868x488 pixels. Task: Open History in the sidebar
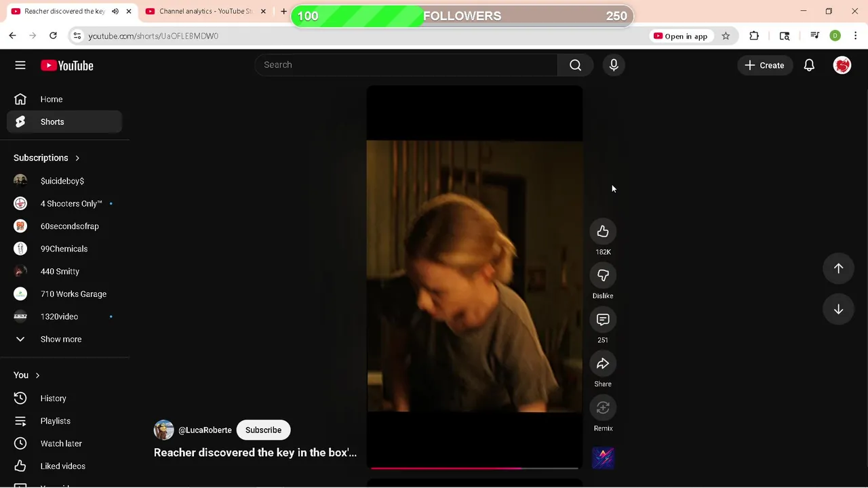(x=64, y=399)
